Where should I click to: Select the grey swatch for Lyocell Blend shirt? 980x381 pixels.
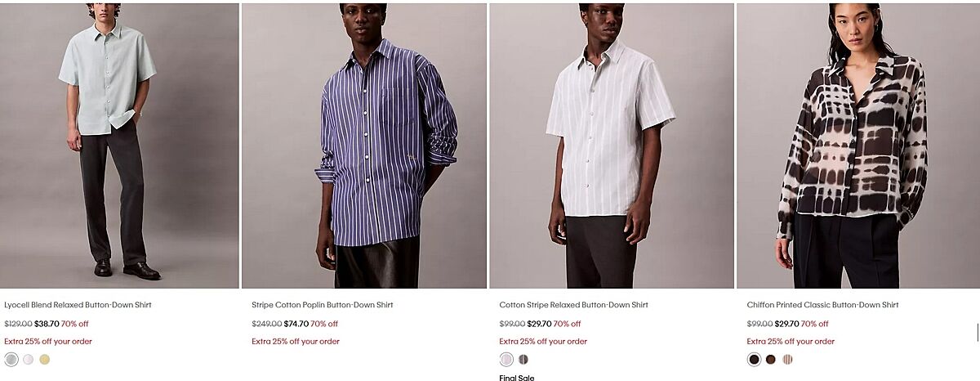tap(11, 359)
